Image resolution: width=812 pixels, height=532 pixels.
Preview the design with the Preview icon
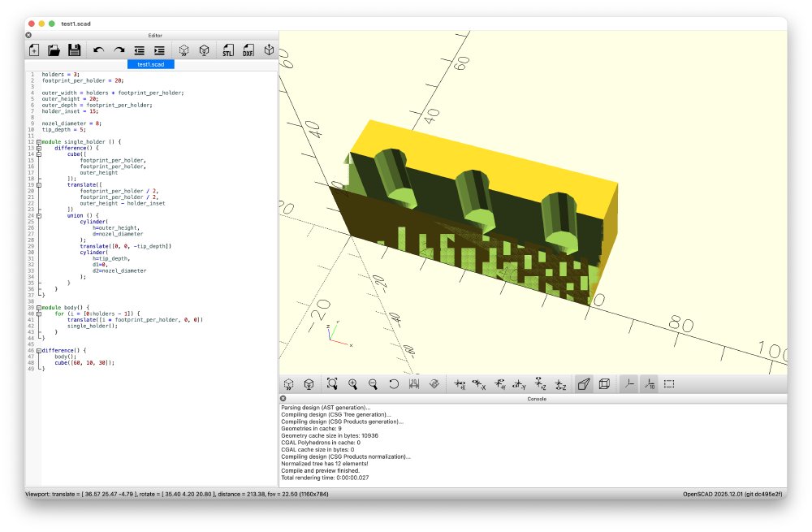185,50
